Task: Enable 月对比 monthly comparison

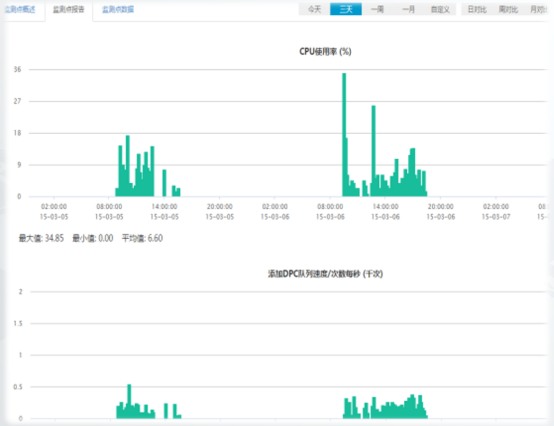Action: (538, 9)
